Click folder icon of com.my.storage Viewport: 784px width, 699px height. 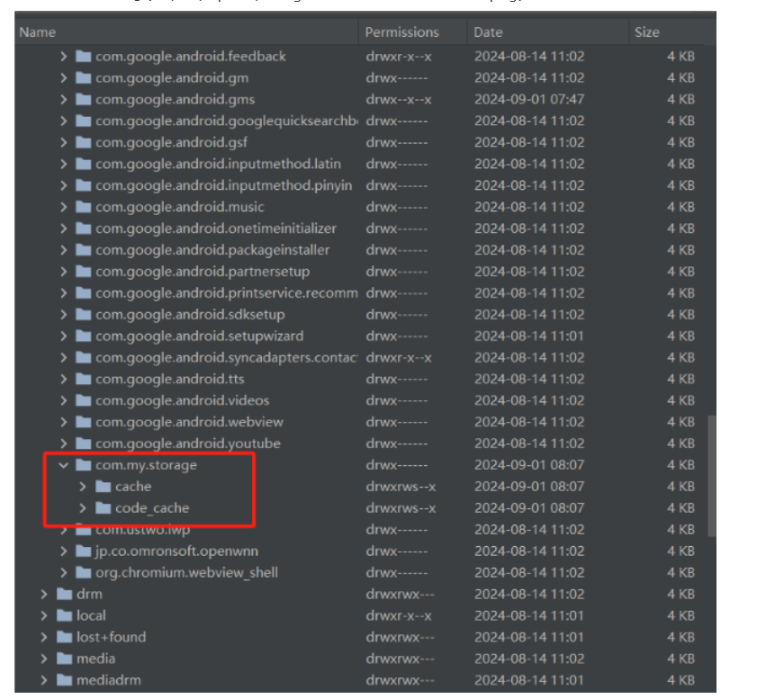[x=83, y=465]
